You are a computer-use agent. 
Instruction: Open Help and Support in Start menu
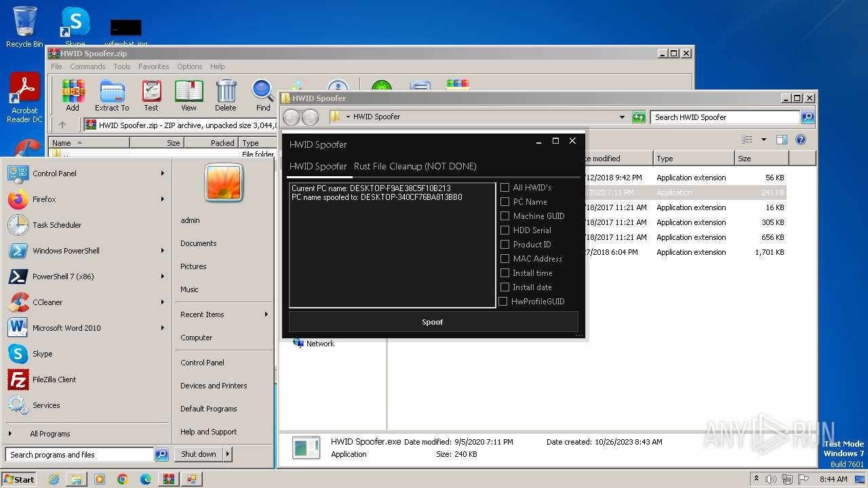(208, 432)
